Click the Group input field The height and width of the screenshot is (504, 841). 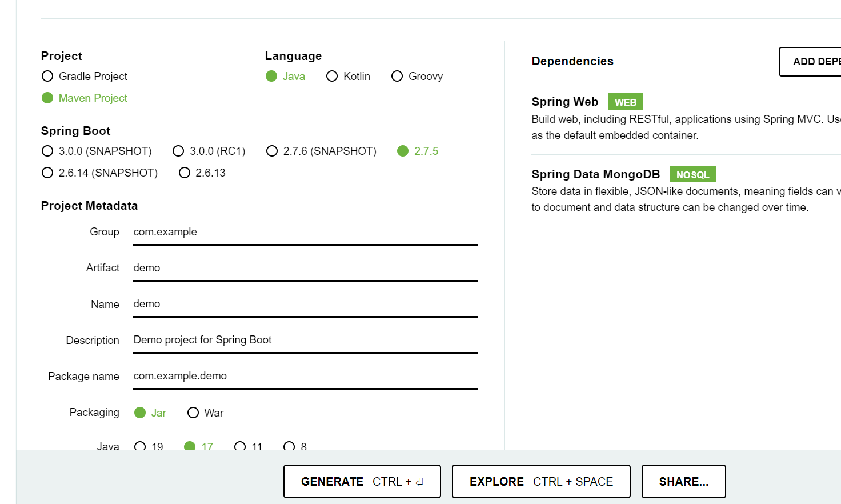(x=305, y=231)
